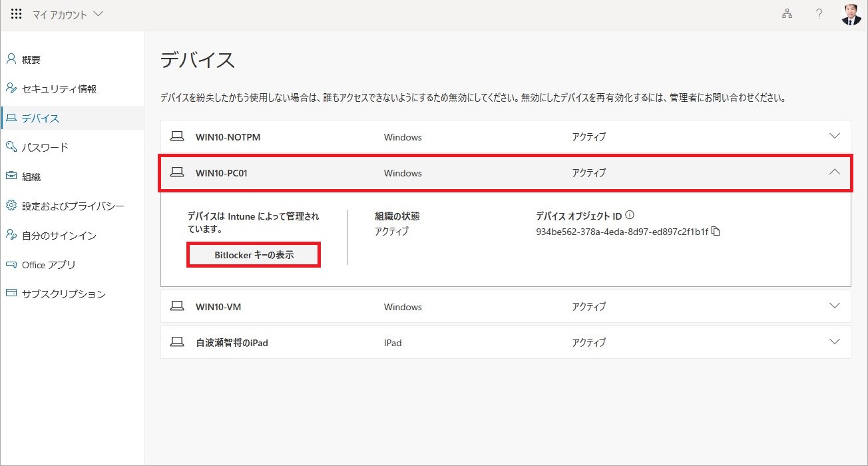Click the device icon of 白波瀬智将のiPad

click(x=176, y=342)
